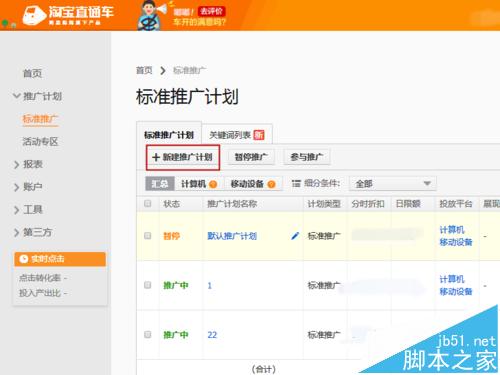Open promotion plan 1 link
The image size is (500, 375).
pos(209,286)
